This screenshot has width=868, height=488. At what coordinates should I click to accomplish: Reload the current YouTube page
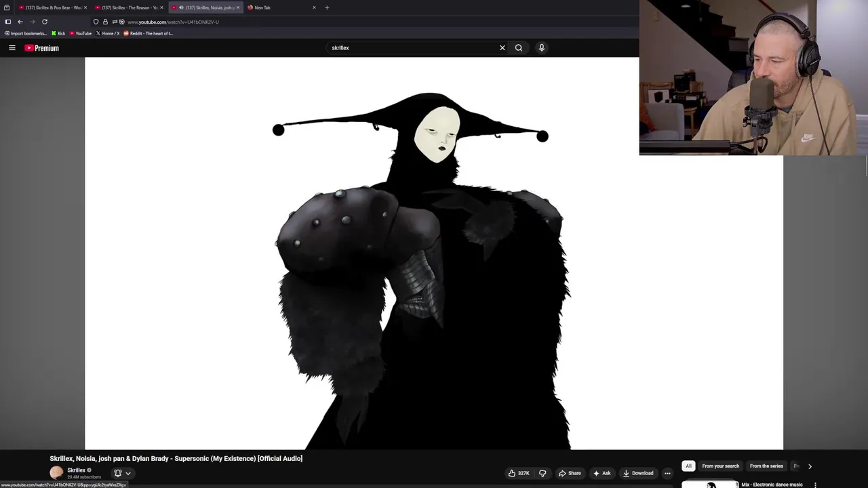click(x=45, y=22)
